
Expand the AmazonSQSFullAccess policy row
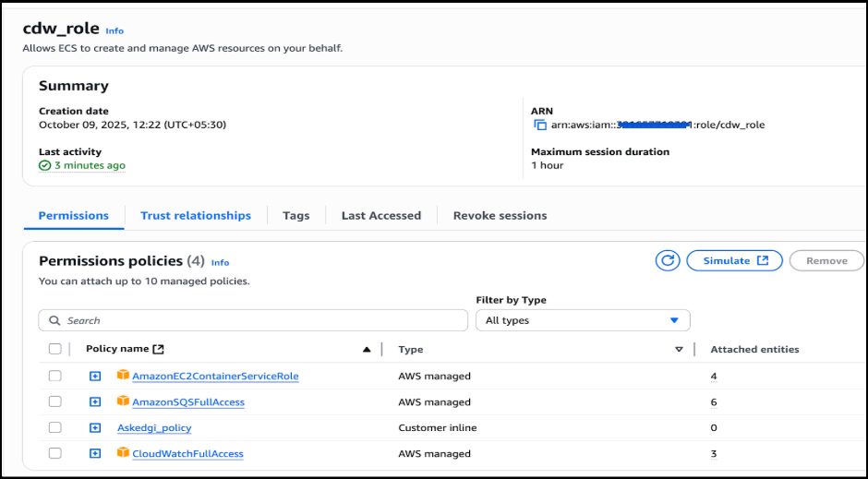(x=95, y=402)
